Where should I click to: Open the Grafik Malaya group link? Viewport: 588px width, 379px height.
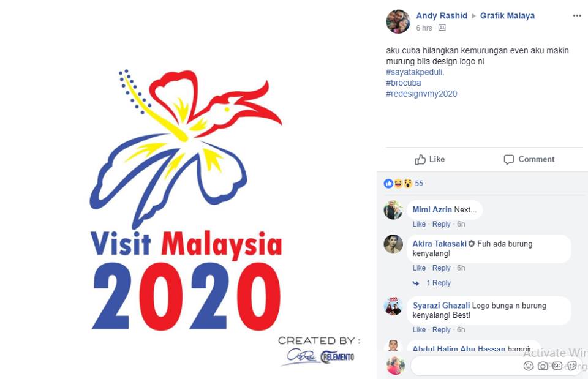[507, 16]
